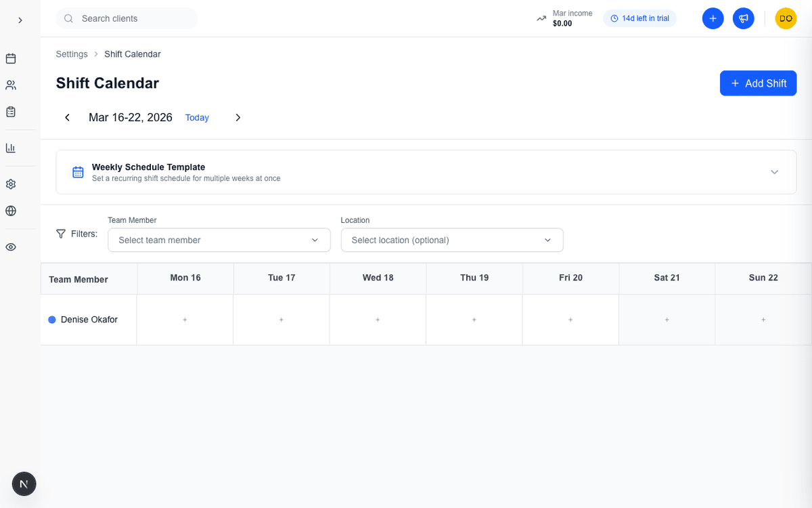812x508 pixels.
Task: Expand the Weekly Schedule Template section
Action: point(774,172)
